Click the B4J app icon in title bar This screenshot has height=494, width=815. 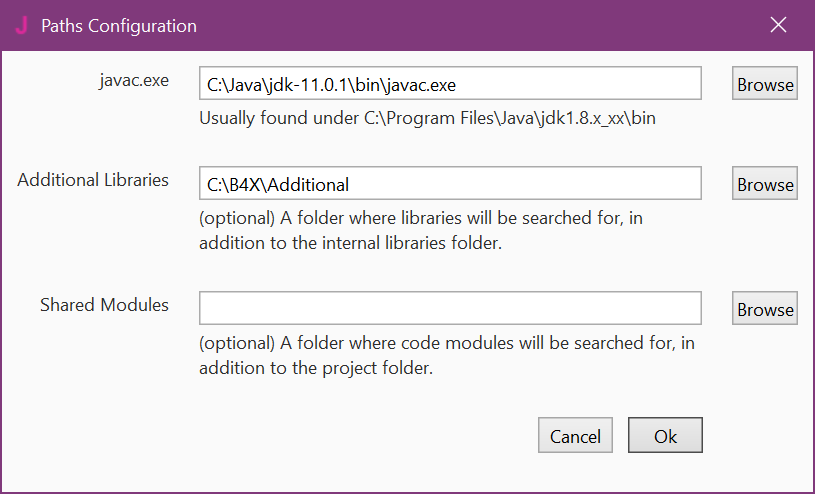click(20, 25)
